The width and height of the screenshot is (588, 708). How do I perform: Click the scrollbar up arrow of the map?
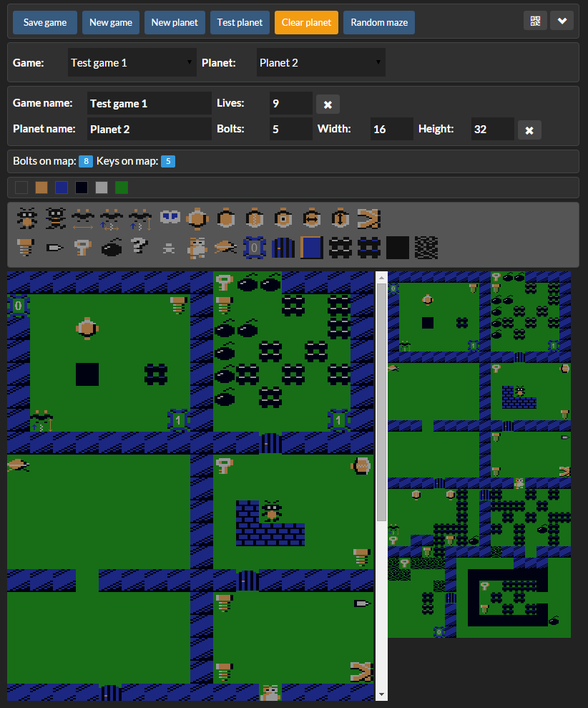[381, 277]
